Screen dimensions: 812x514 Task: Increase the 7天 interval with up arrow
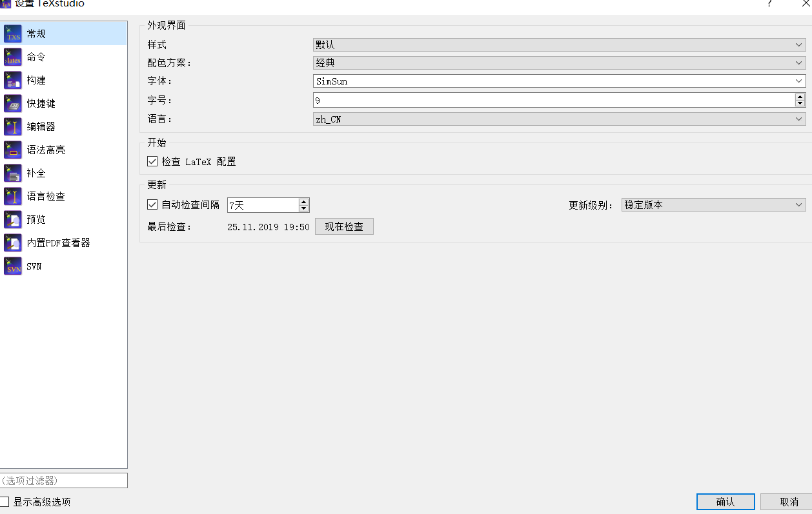tap(304, 201)
